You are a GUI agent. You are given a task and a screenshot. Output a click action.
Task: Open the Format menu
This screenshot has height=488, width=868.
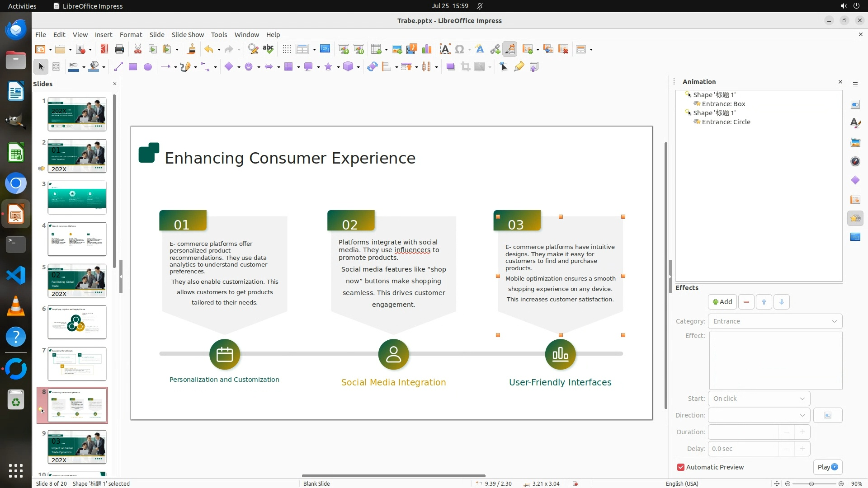click(131, 35)
